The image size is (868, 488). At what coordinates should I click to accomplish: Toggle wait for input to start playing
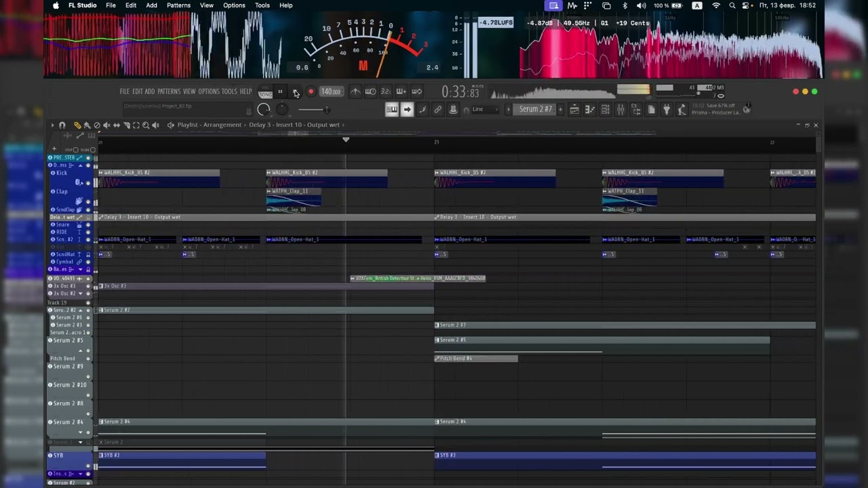coord(370,91)
